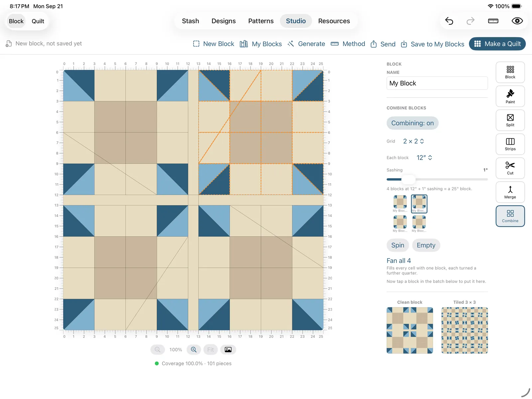Open the ruler measurement icon

coord(493,21)
